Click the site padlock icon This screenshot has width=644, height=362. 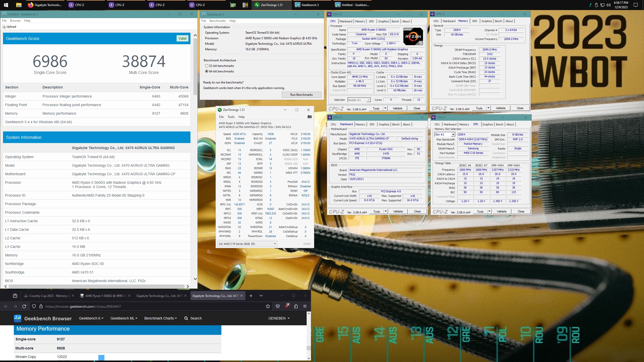(x=41, y=306)
